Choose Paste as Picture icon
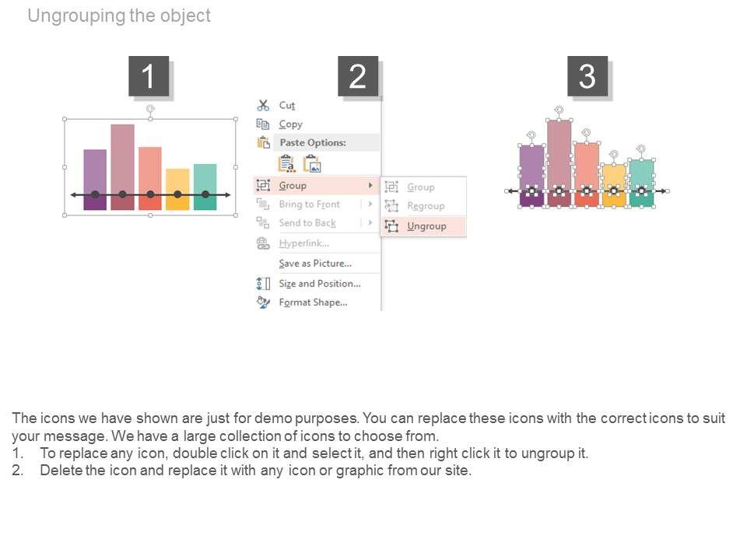The image size is (747, 560). coord(312,163)
